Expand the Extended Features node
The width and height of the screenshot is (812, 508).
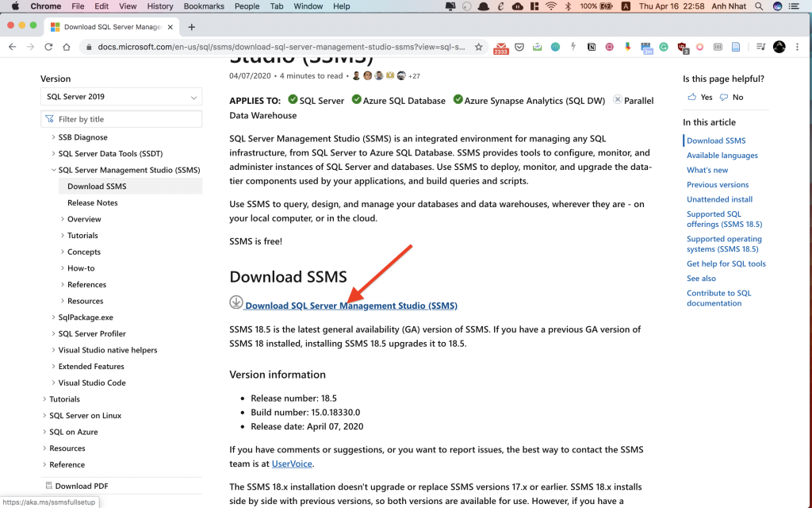point(53,366)
